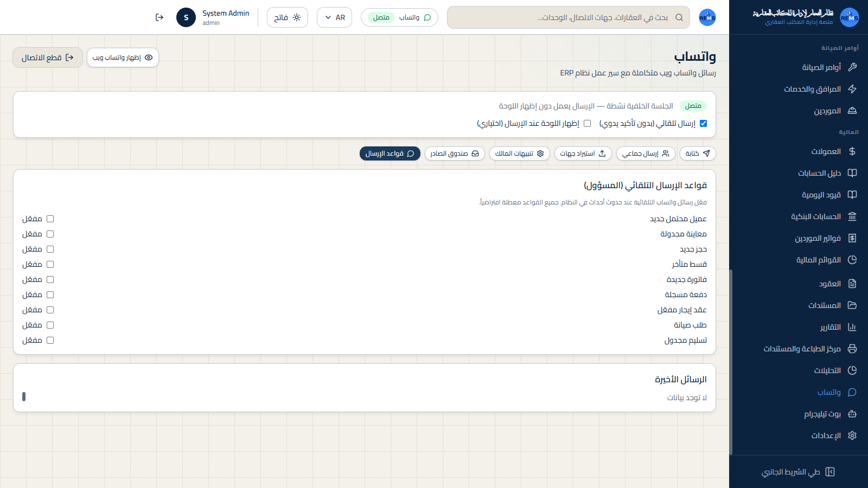Enable rule طلب صيانة checkbox
The image size is (868, 488).
click(x=50, y=325)
